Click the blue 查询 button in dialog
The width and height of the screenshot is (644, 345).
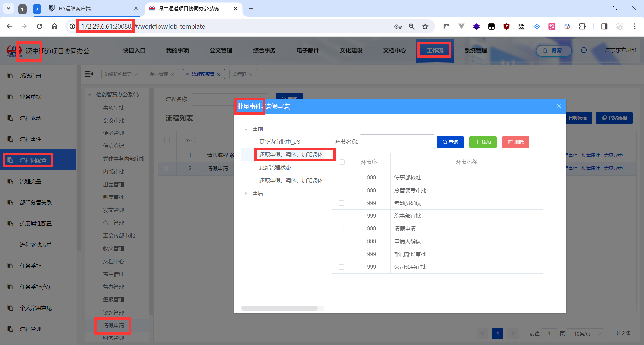coord(450,142)
